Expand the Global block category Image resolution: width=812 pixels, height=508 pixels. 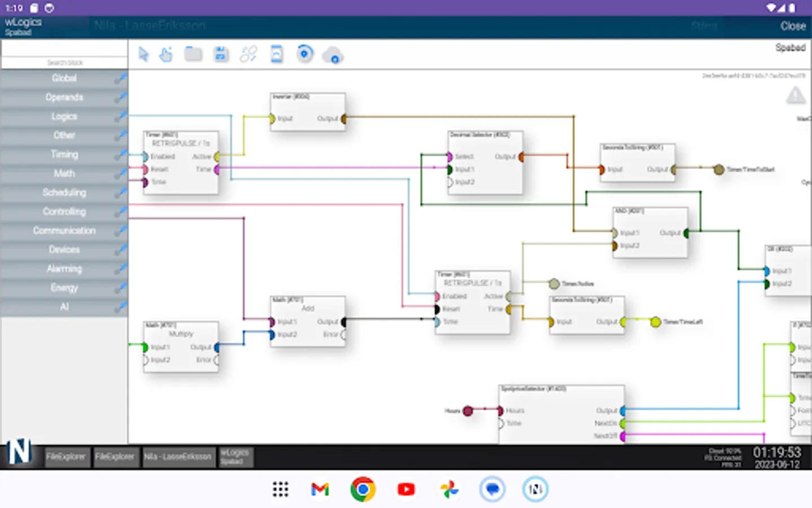pos(64,78)
